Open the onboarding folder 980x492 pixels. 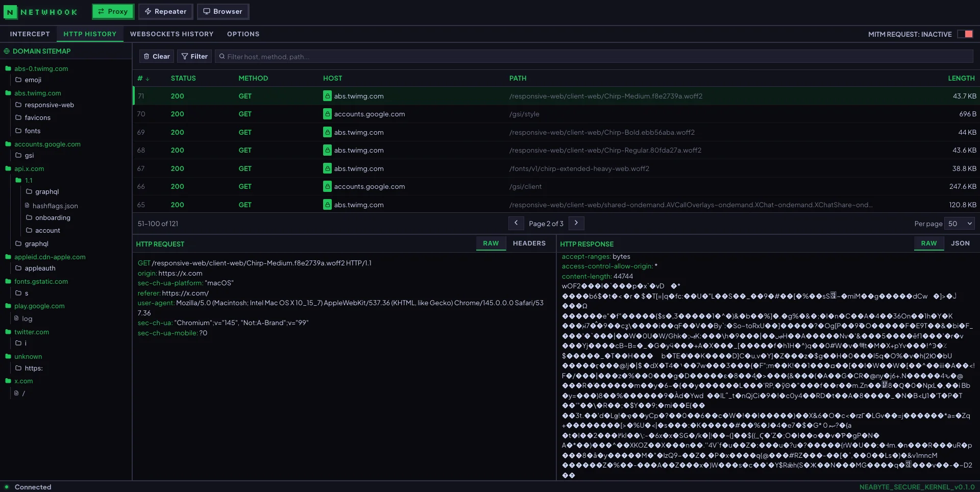click(48, 217)
